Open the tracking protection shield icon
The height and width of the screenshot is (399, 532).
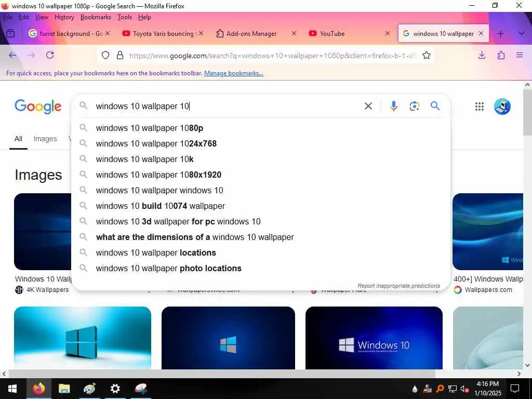click(x=105, y=55)
